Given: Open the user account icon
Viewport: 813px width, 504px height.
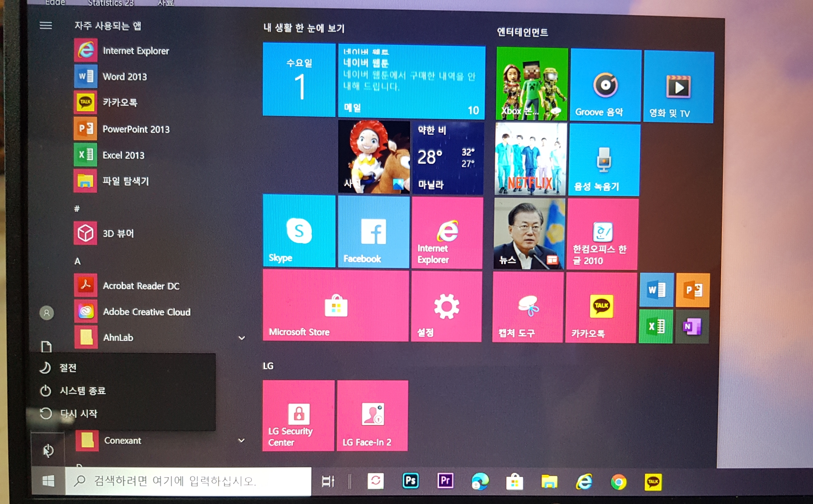Looking at the screenshot, I should click(47, 313).
